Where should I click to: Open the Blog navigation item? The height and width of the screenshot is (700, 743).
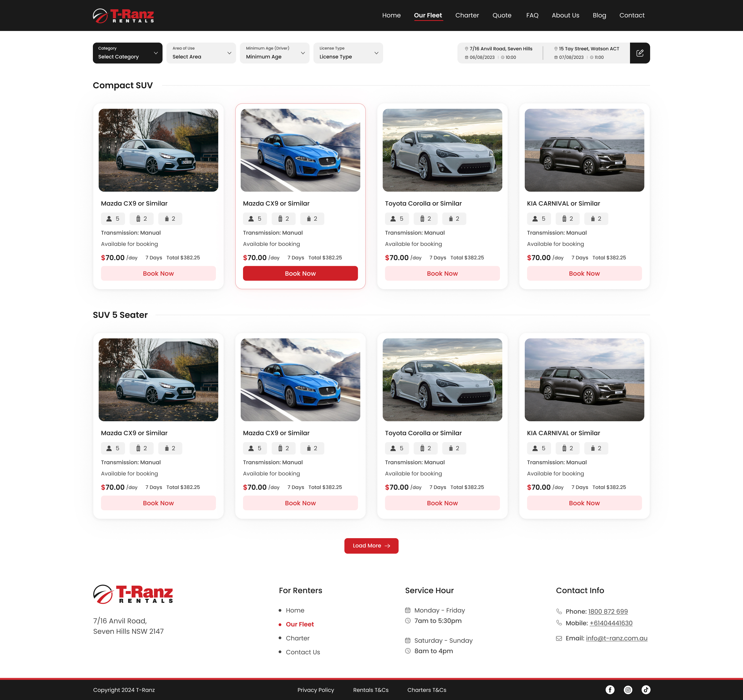pyautogui.click(x=599, y=15)
